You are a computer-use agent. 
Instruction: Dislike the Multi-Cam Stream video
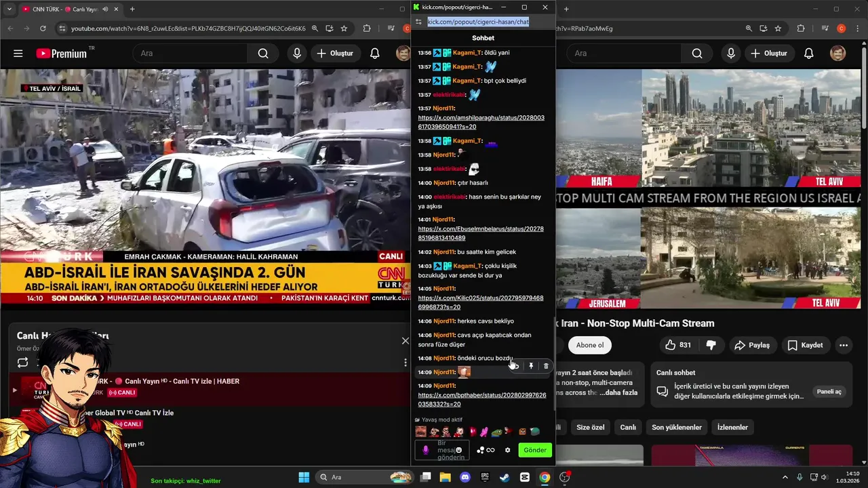(x=711, y=345)
